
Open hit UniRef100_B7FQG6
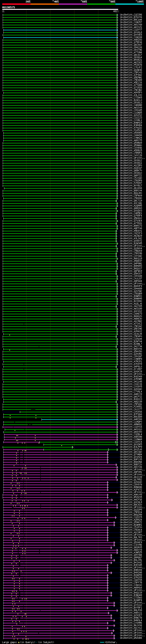[131, 414]
